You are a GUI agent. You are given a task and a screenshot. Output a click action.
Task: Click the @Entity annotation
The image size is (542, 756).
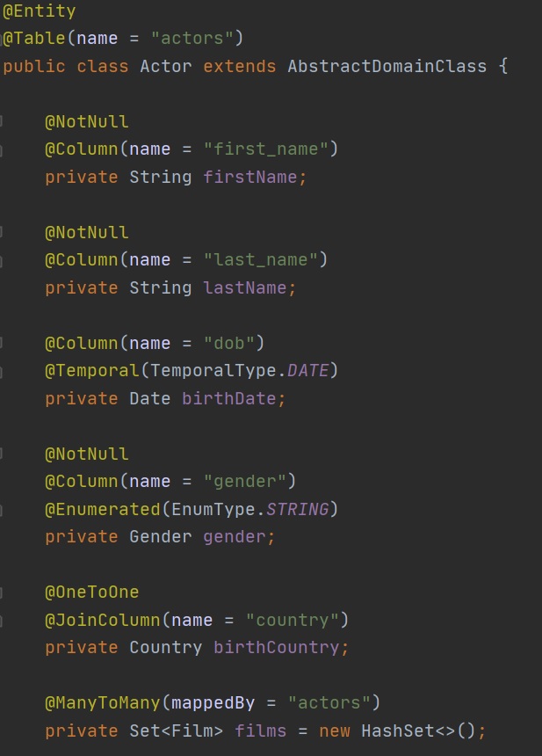(x=40, y=11)
